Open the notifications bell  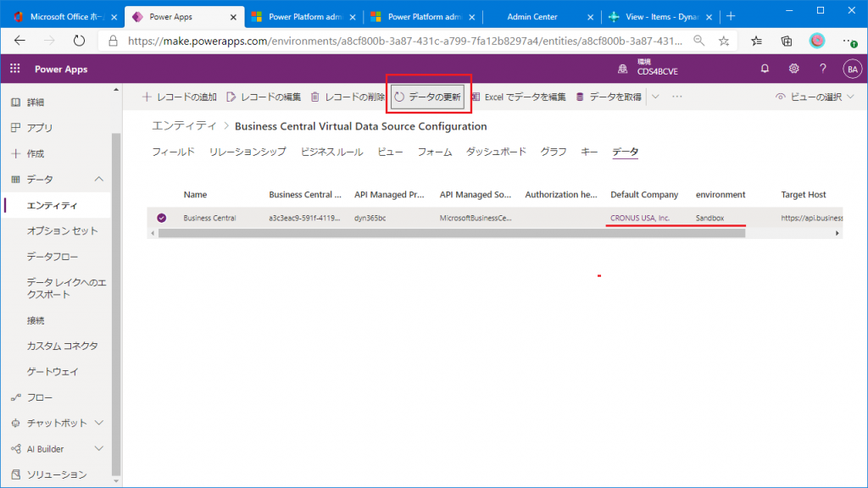pyautogui.click(x=765, y=69)
